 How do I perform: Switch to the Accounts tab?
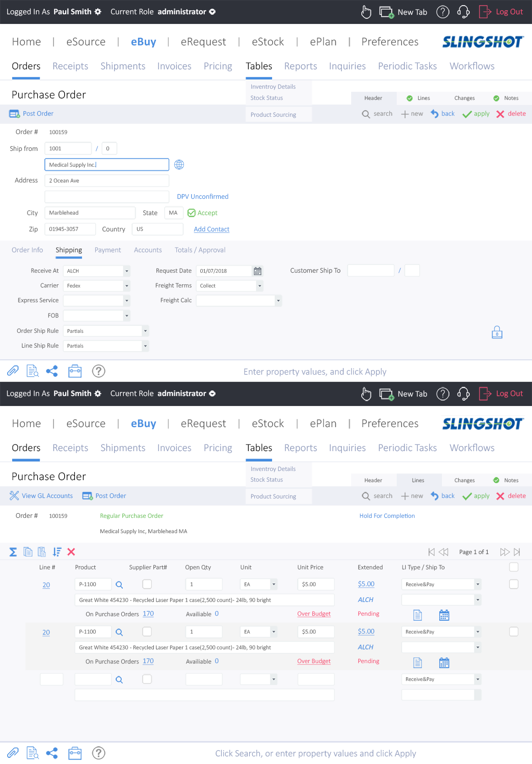[x=148, y=250]
